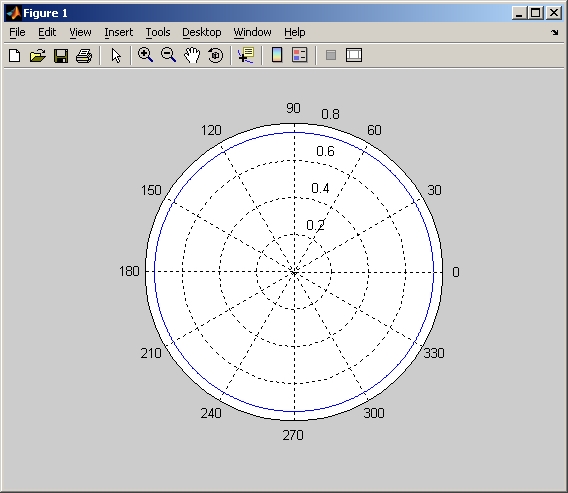Viewport: 568px width, 493px height.
Task: Show Plot Tools and dock figure
Action: (x=354, y=55)
